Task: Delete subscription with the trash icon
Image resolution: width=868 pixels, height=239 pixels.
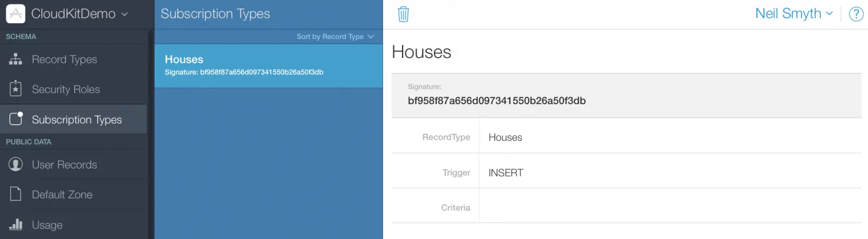Action: point(403,14)
